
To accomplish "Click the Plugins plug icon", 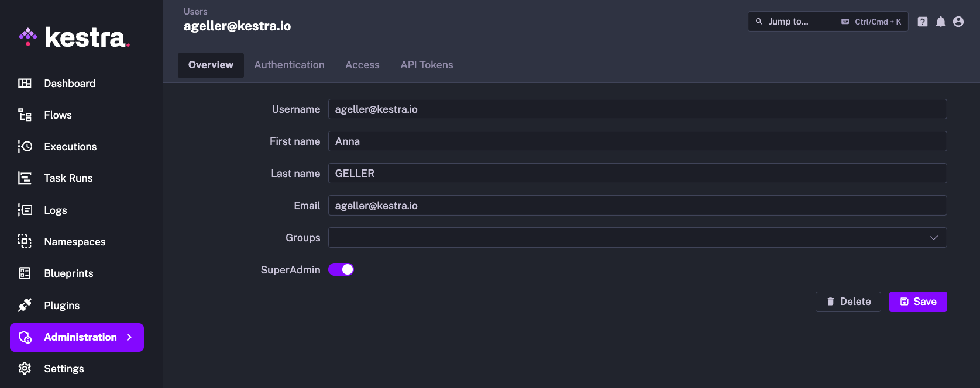I will pos(25,306).
